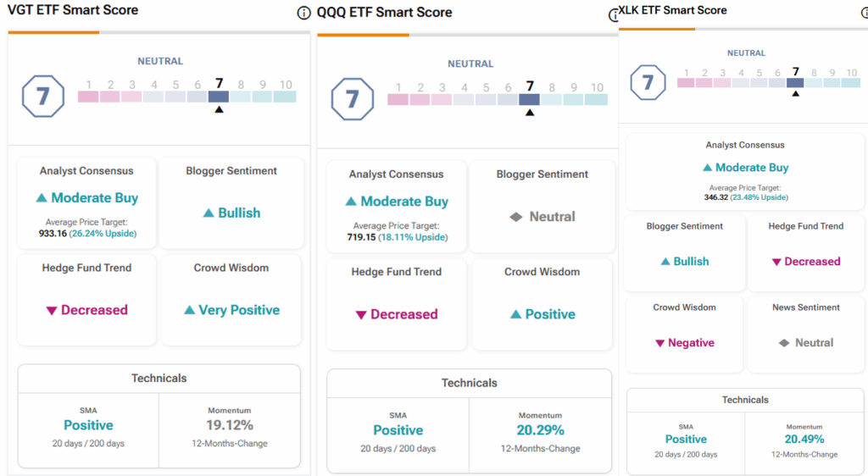868x476 pixels.
Task: Click the down arrow beside XLK Negative crowd wisdom
Action: click(x=659, y=343)
